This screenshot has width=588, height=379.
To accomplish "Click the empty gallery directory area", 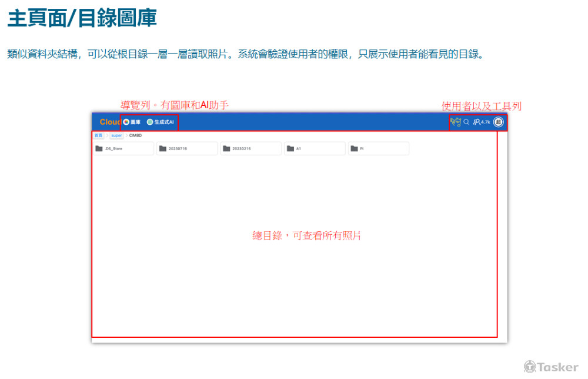I will [294, 265].
